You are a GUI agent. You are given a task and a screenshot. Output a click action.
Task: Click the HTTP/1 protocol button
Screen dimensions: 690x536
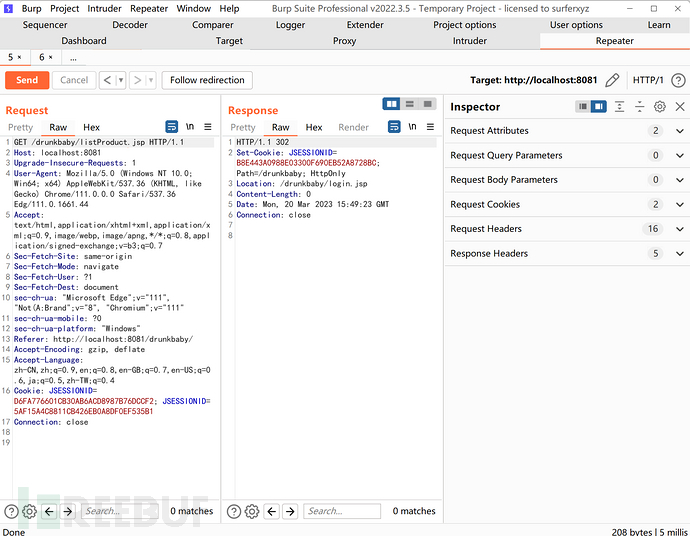[648, 80]
